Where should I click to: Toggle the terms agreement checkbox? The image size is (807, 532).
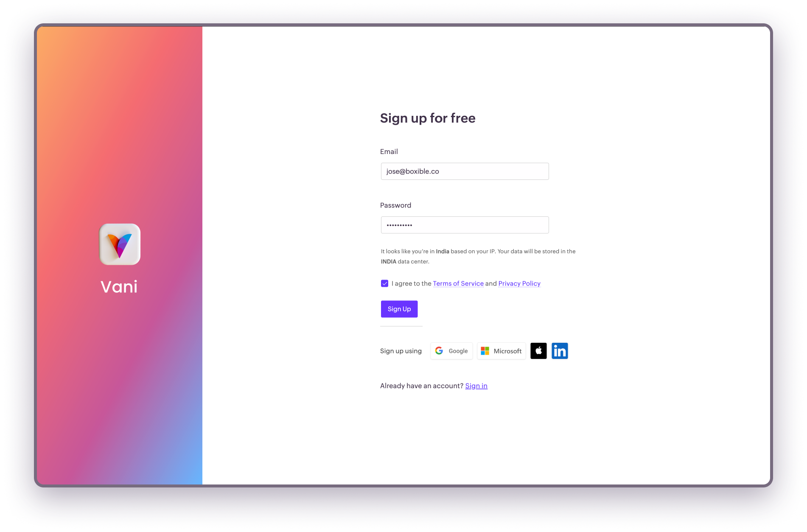[x=384, y=283]
